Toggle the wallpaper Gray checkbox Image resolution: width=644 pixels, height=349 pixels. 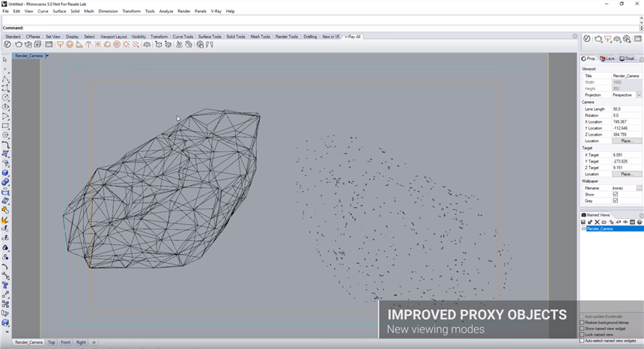click(616, 201)
